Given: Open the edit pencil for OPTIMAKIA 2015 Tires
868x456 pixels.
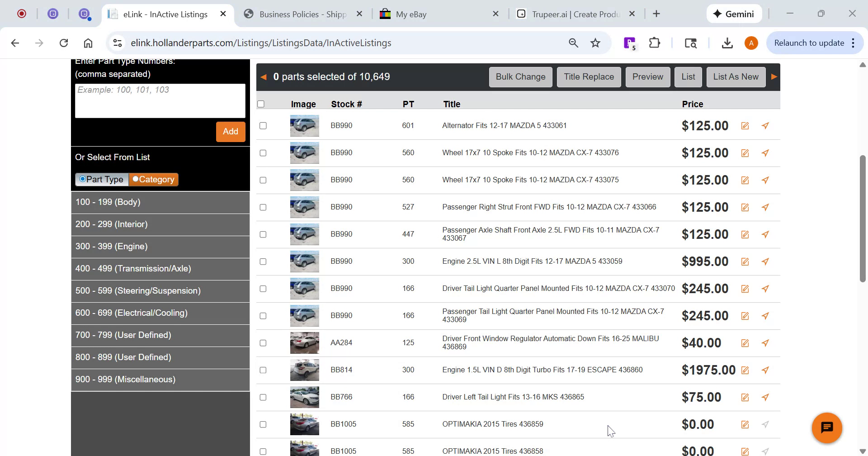Looking at the screenshot, I should 745,424.
